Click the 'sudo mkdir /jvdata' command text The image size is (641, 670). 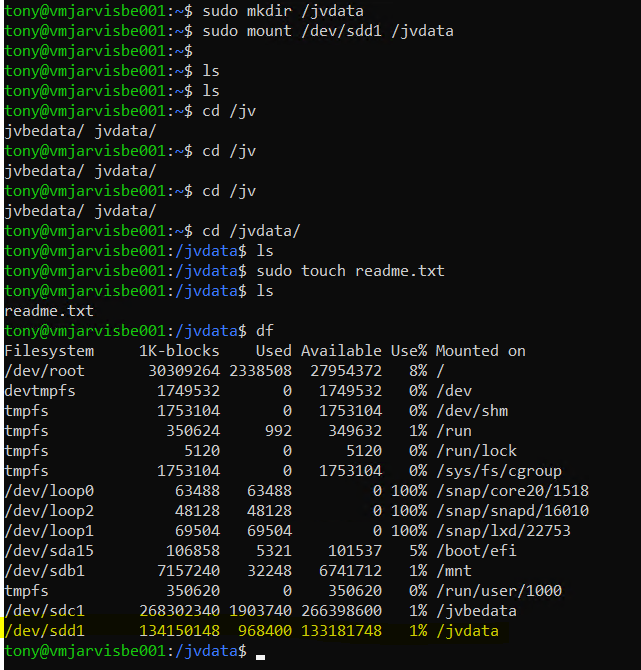tap(283, 11)
